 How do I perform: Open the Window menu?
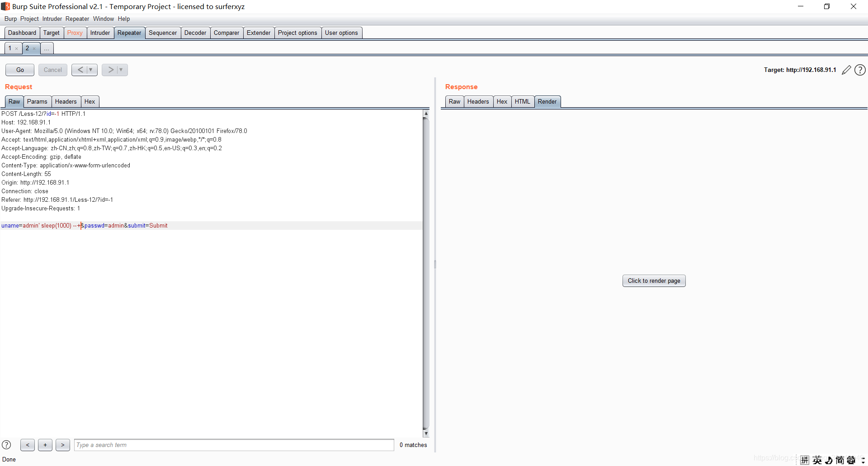pos(104,19)
